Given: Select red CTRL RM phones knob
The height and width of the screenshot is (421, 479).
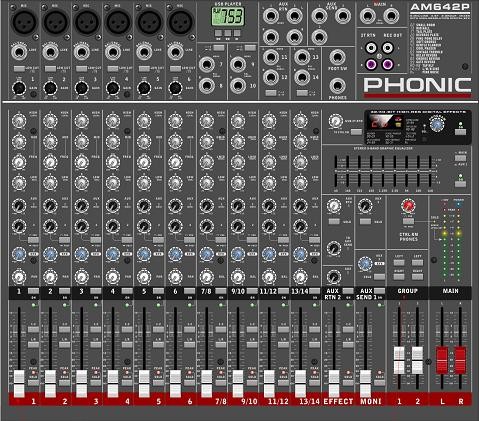Looking at the screenshot, I should coord(408,206).
